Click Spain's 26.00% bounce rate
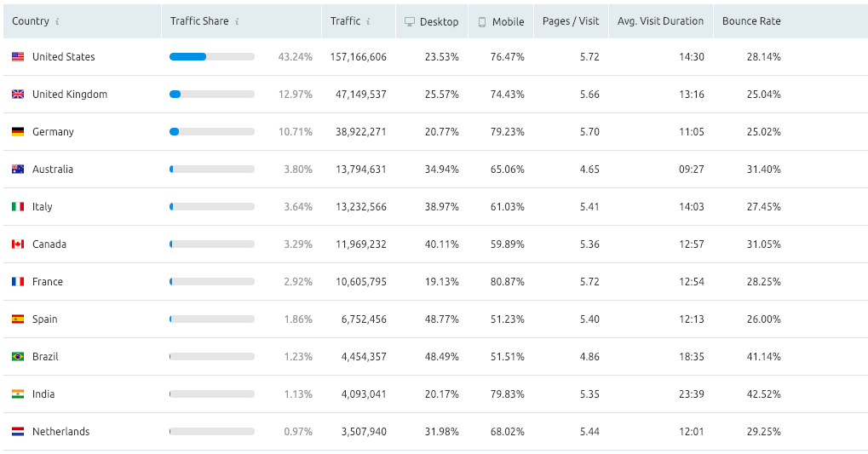 pos(764,319)
